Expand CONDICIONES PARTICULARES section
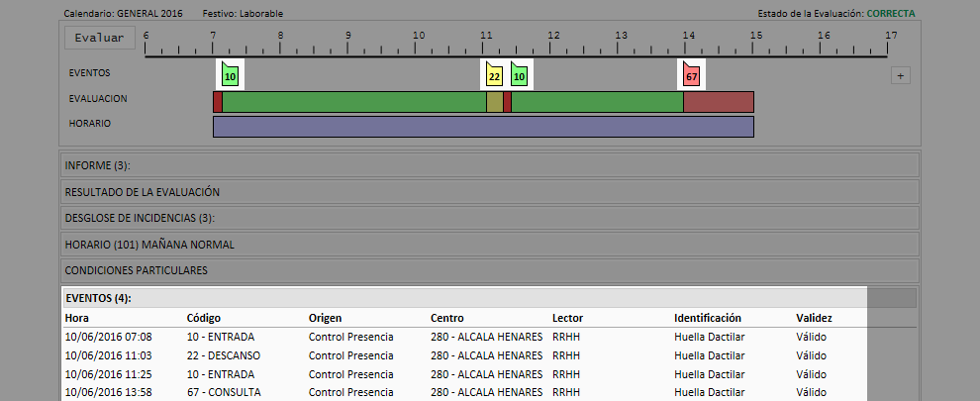The width and height of the screenshot is (980, 401). click(x=491, y=271)
